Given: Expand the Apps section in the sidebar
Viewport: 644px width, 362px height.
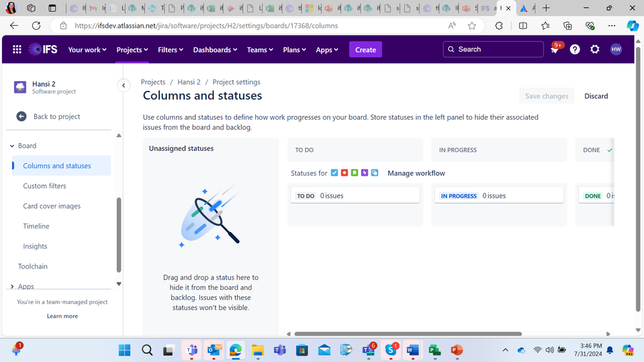Looking at the screenshot, I should click(12, 286).
